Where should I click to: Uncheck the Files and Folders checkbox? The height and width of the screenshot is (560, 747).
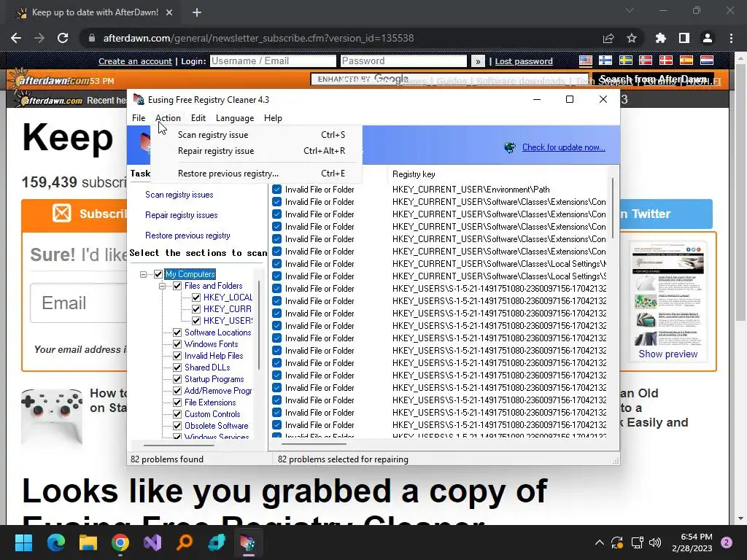[x=177, y=286]
